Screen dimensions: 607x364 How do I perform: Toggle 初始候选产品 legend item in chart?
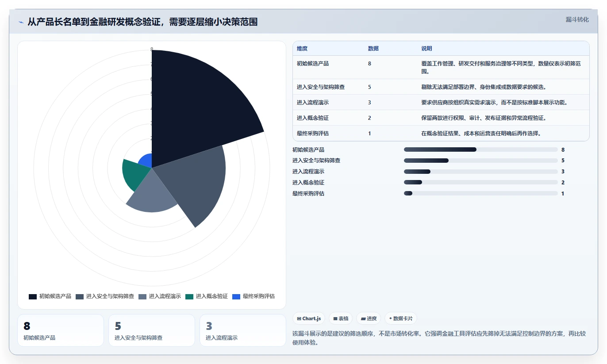click(50, 296)
